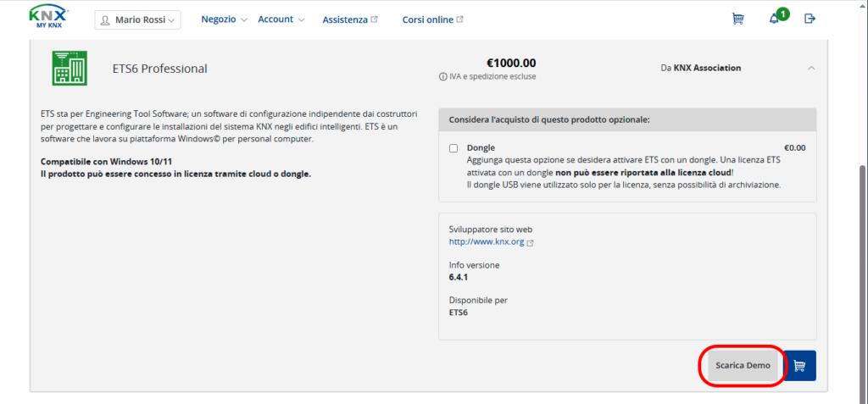Viewport: 868px width, 404px height.
Task: Open the notifications bell icon
Action: pyautogui.click(x=774, y=19)
